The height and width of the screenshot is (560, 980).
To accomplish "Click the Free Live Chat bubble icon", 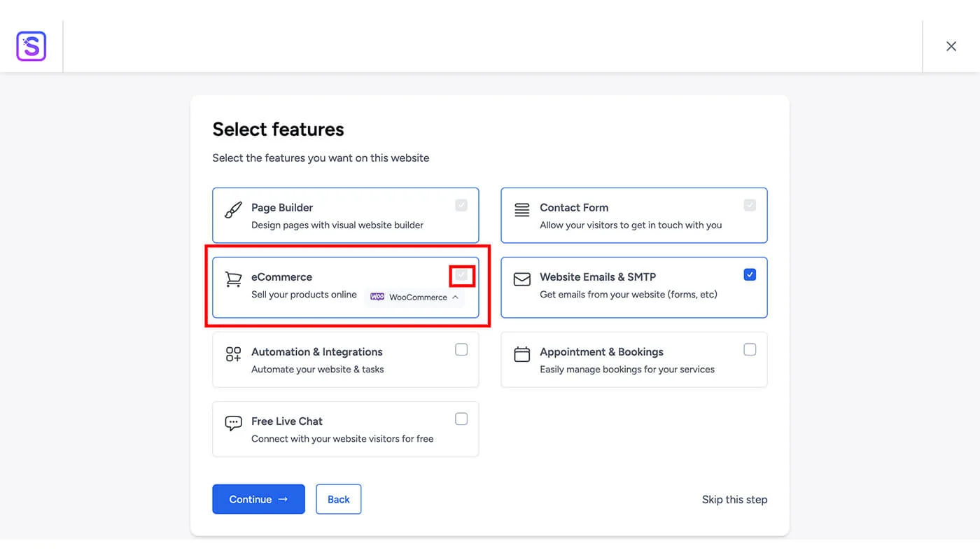I will pos(232,423).
